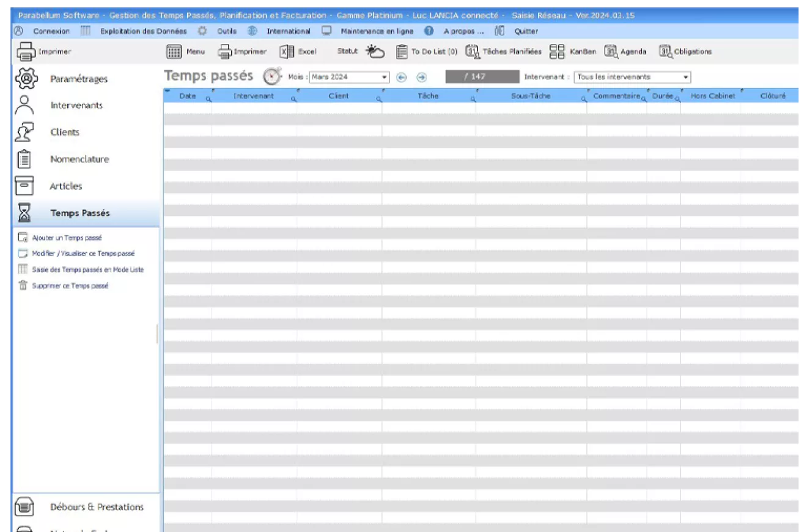807x532 pixels.
Task: Click the International globe icon in menu bar
Action: click(x=252, y=31)
